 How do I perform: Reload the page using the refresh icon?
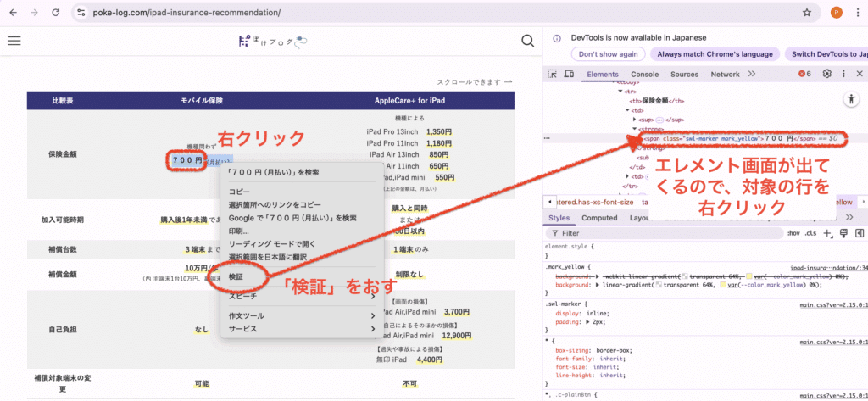pos(55,12)
